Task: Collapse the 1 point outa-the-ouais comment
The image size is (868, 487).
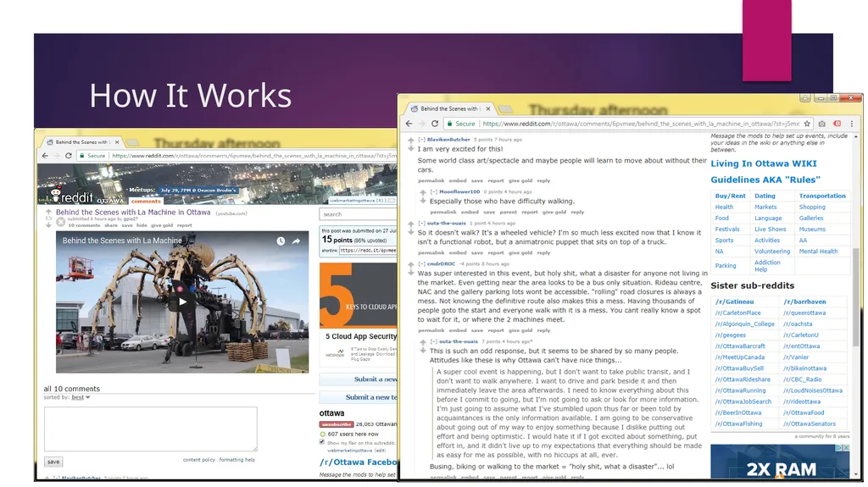Action: tap(421, 223)
